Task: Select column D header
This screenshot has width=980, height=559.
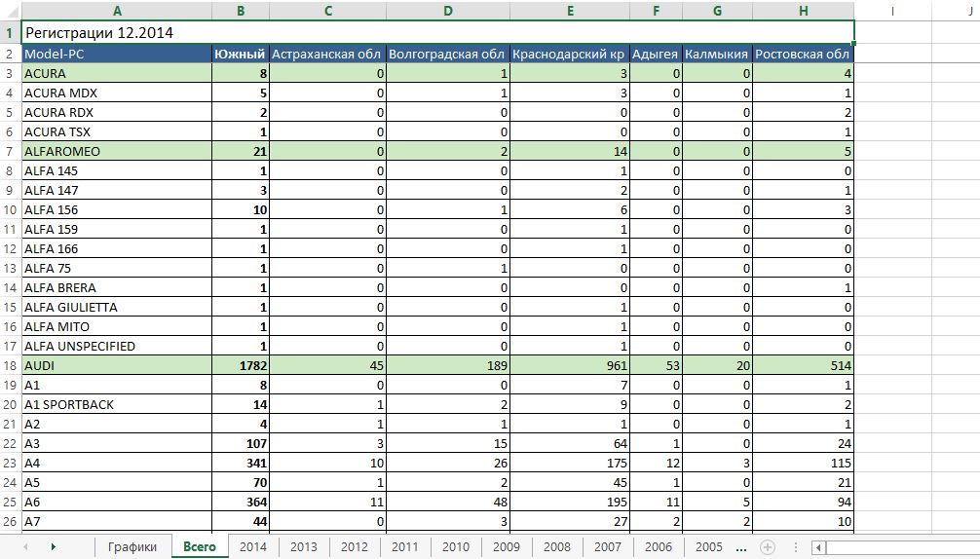Action: [x=448, y=11]
